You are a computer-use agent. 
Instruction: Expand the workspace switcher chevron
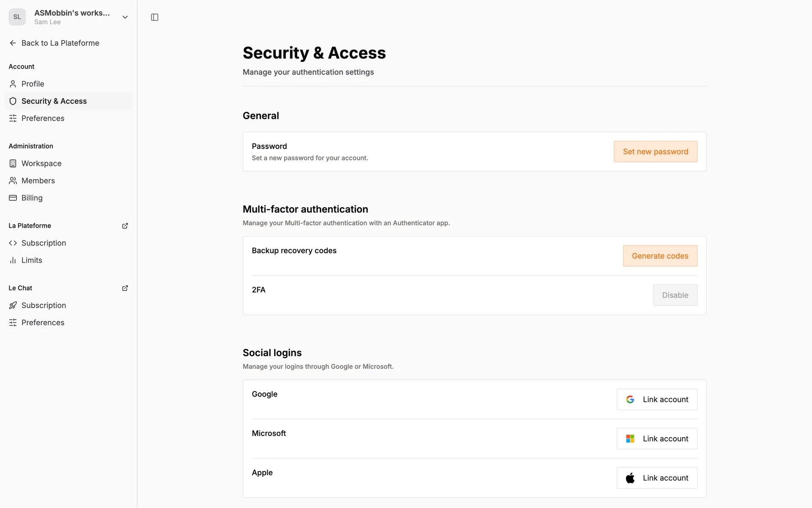click(125, 17)
